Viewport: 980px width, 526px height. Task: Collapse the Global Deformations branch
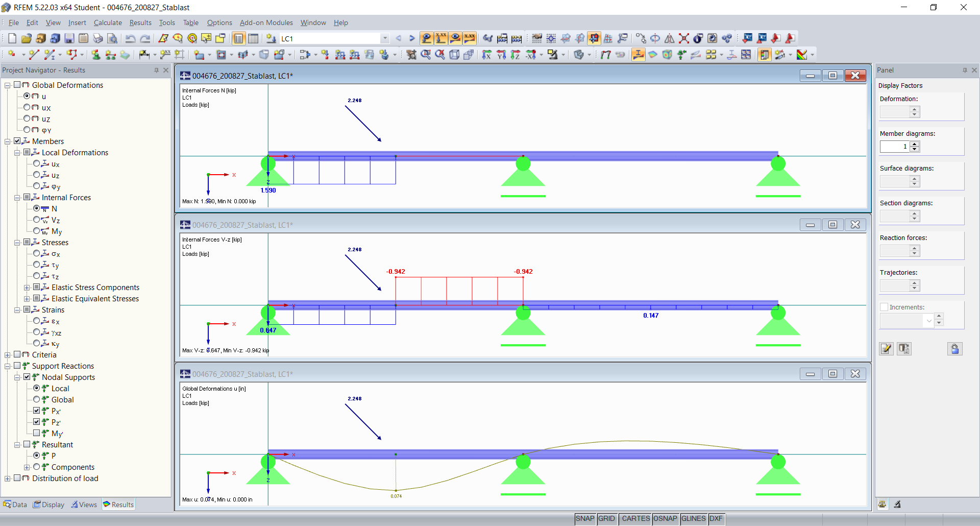pyautogui.click(x=7, y=85)
